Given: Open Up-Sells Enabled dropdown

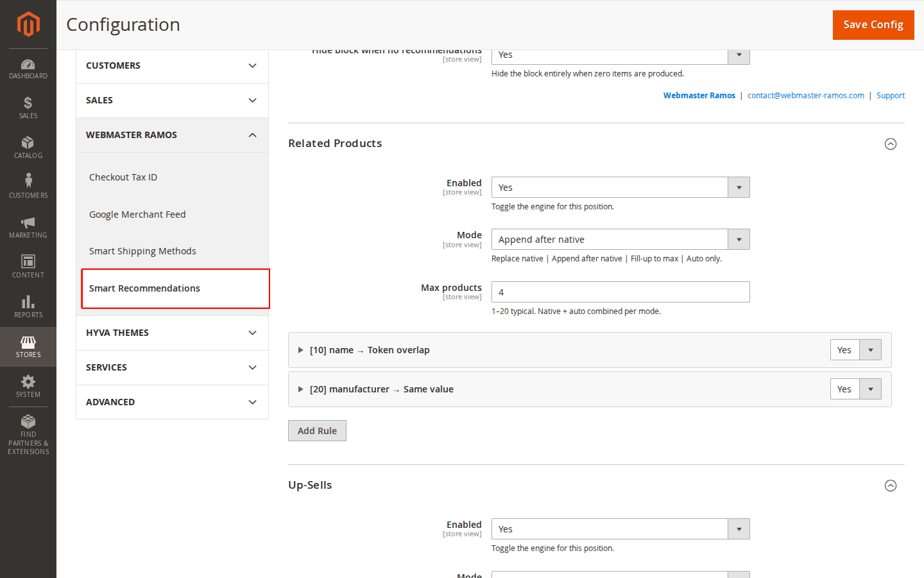Looking at the screenshot, I should coord(620,529).
